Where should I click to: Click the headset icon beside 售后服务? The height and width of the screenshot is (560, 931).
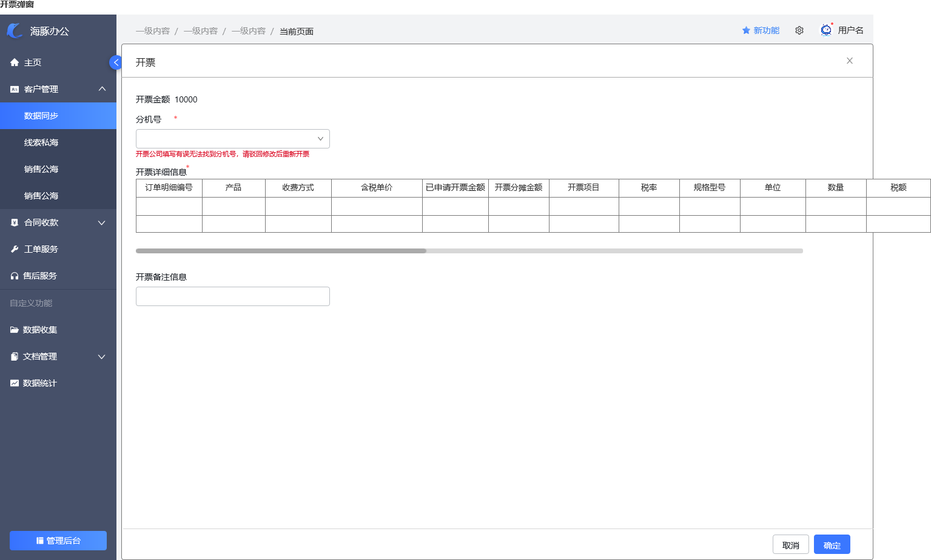[15, 276]
